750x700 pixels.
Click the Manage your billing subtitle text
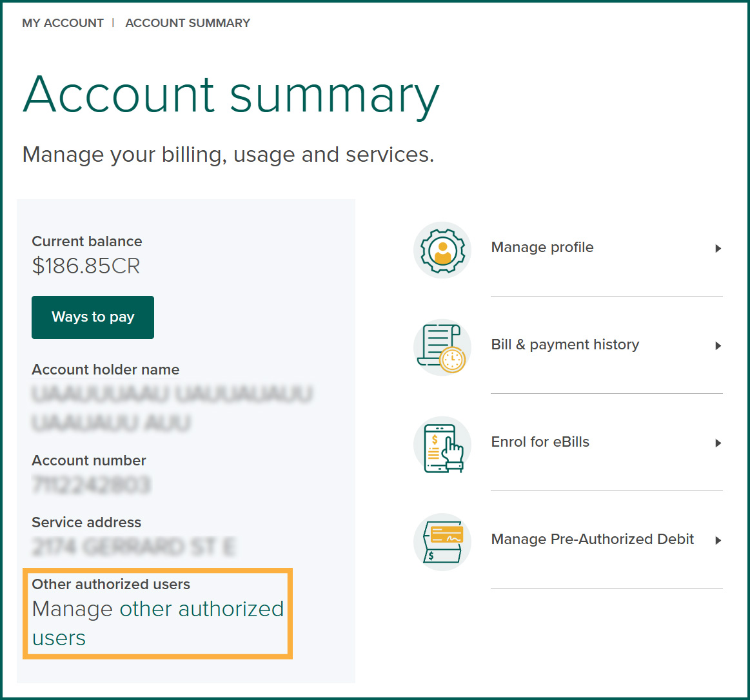point(228,155)
